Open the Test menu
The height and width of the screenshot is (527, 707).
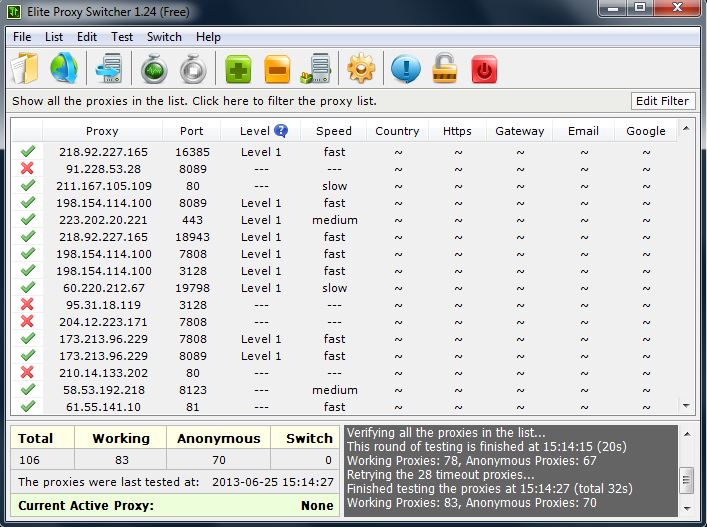coord(122,37)
